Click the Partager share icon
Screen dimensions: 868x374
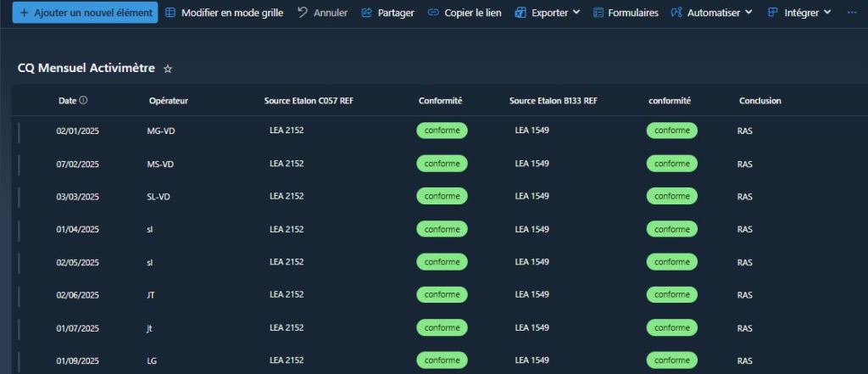[x=366, y=13]
